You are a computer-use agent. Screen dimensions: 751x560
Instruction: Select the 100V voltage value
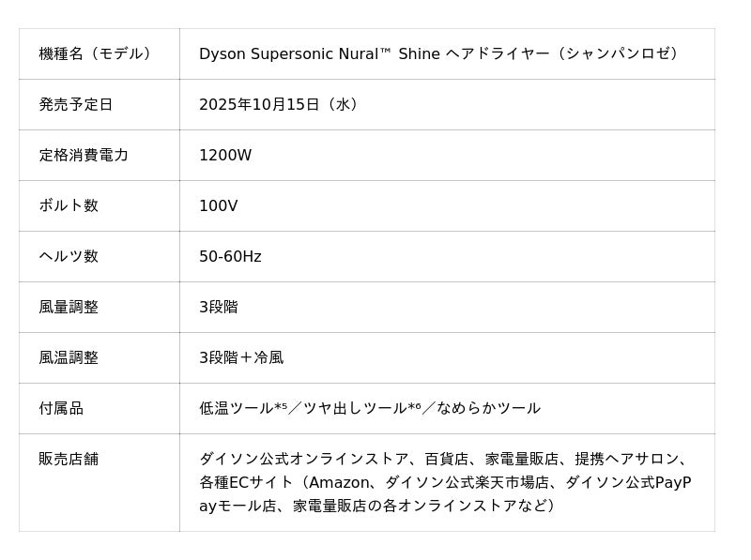218,205
